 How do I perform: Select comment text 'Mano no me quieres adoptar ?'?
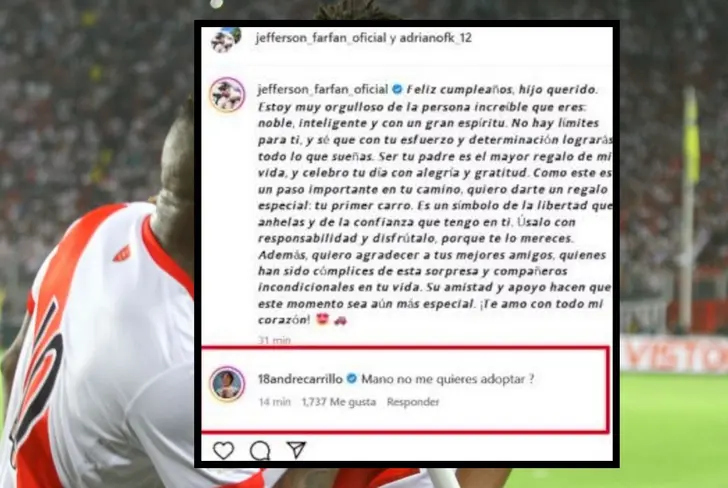point(448,379)
